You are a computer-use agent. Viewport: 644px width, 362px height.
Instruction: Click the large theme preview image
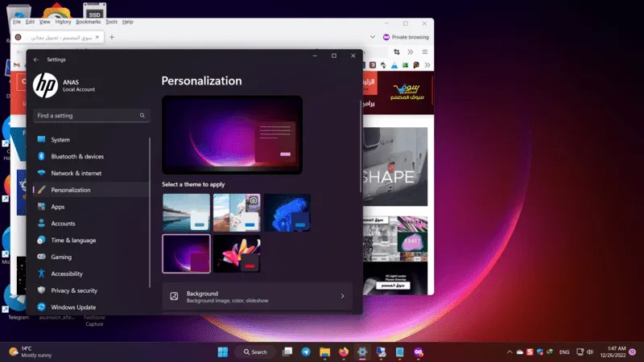[232, 135]
